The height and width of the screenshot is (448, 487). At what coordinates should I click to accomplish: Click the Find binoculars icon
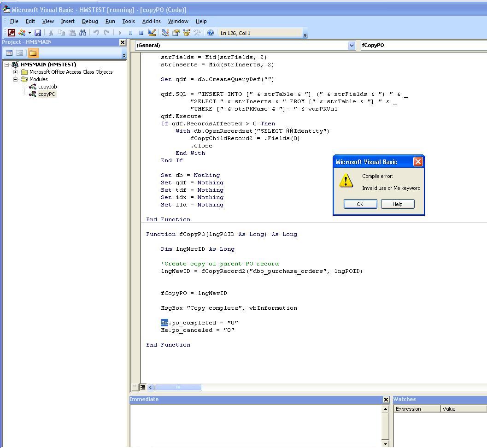coord(82,33)
